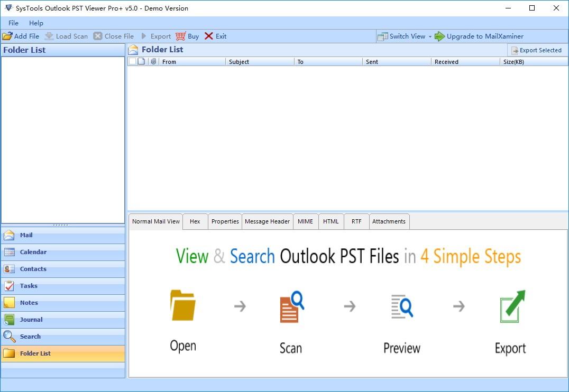The width and height of the screenshot is (569, 392).
Task: Click the Notes yellow icon in sidebar
Action: pyautogui.click(x=9, y=303)
